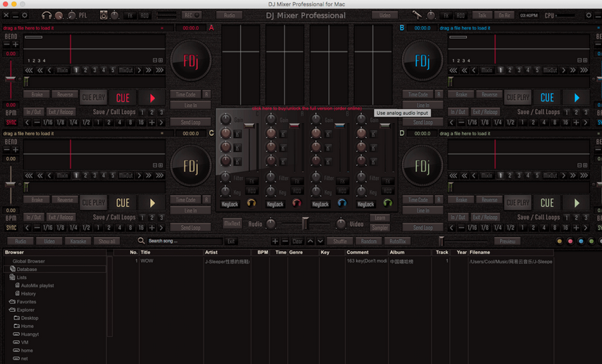The width and height of the screenshot is (602, 364).
Task: Click minus icon to remove song from list
Action: click(x=285, y=241)
